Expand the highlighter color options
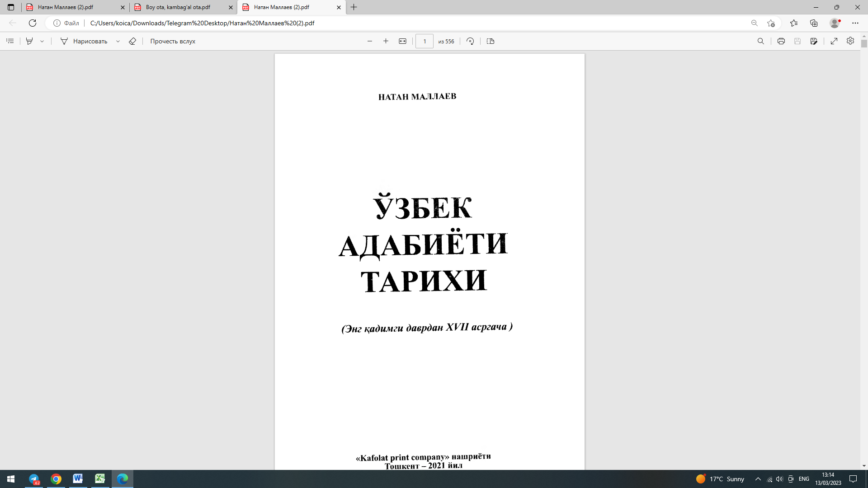 tap(42, 41)
